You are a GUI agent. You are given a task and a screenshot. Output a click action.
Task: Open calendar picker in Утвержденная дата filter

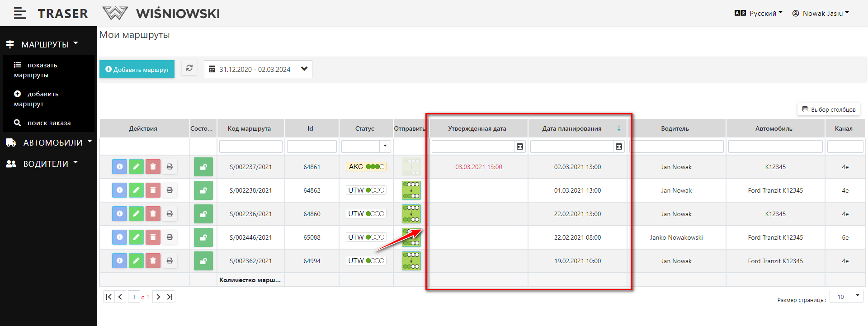520,146
